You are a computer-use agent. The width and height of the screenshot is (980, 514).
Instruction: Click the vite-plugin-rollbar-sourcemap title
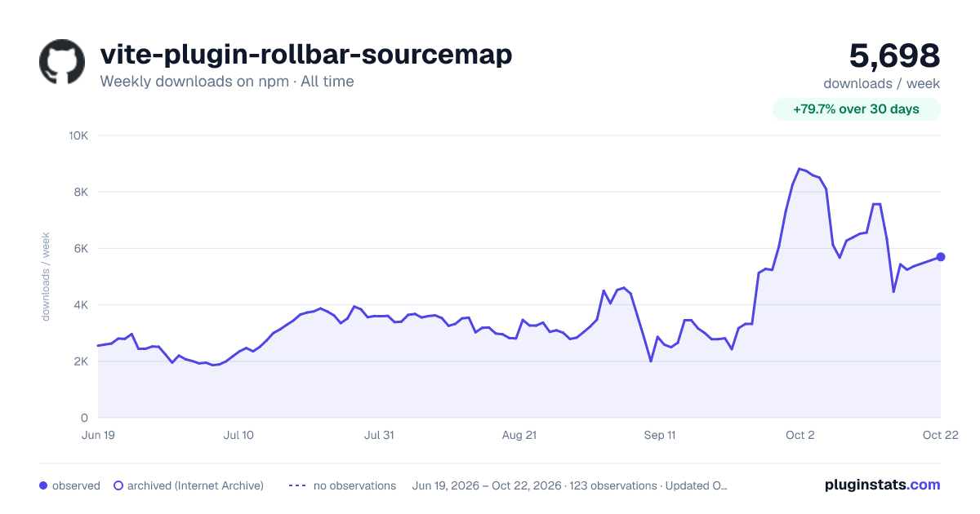click(306, 54)
